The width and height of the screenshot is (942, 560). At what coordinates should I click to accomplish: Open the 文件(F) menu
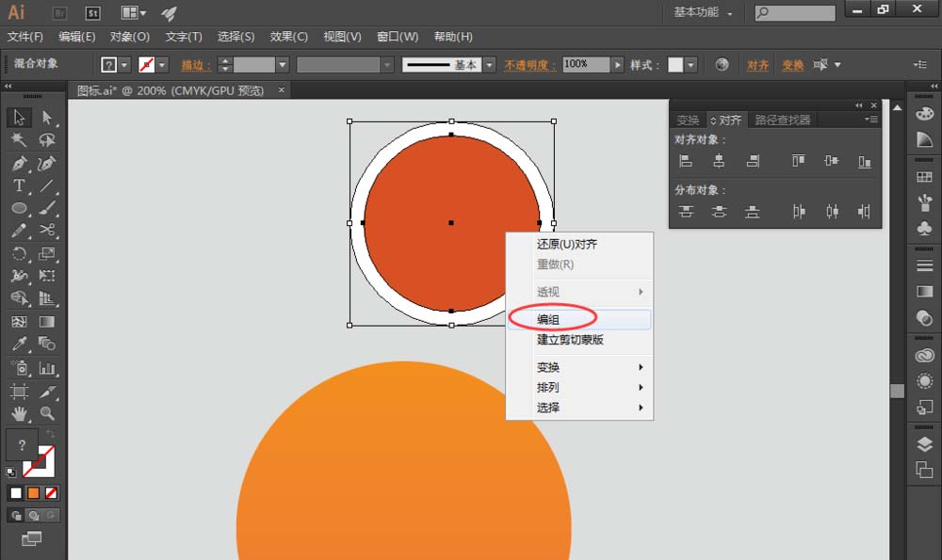click(x=25, y=37)
